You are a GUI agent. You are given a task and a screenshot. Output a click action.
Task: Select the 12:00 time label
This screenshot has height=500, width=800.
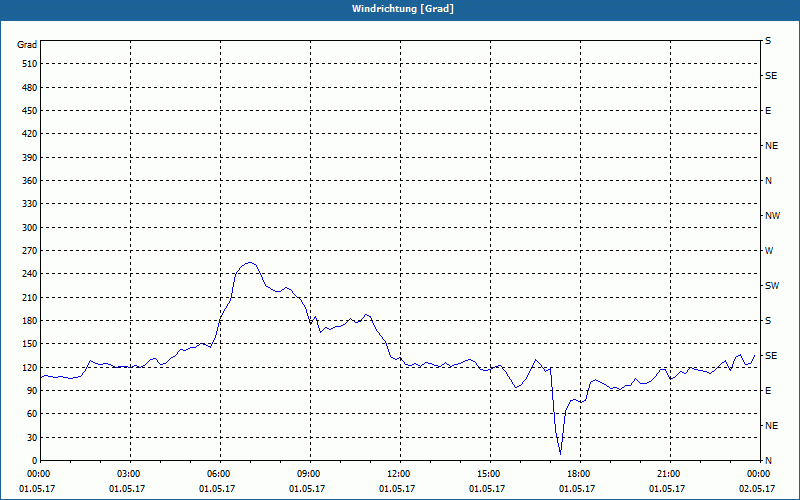point(397,474)
